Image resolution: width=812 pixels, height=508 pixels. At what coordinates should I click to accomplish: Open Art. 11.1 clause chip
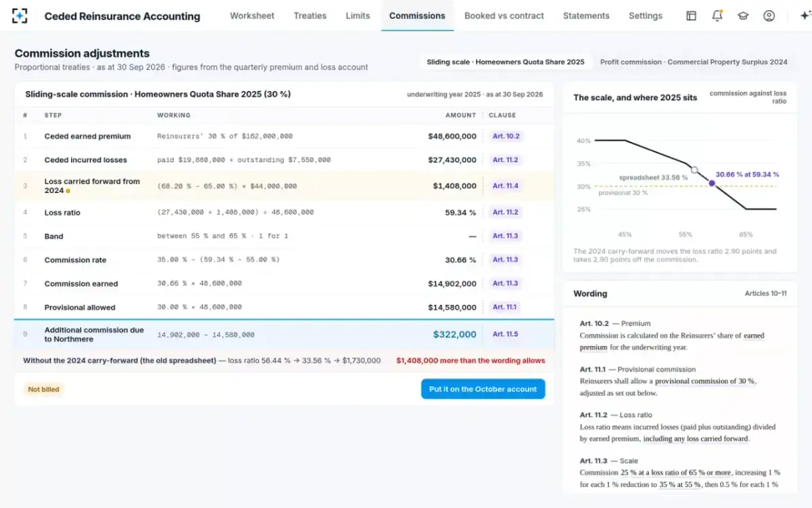[505, 307]
